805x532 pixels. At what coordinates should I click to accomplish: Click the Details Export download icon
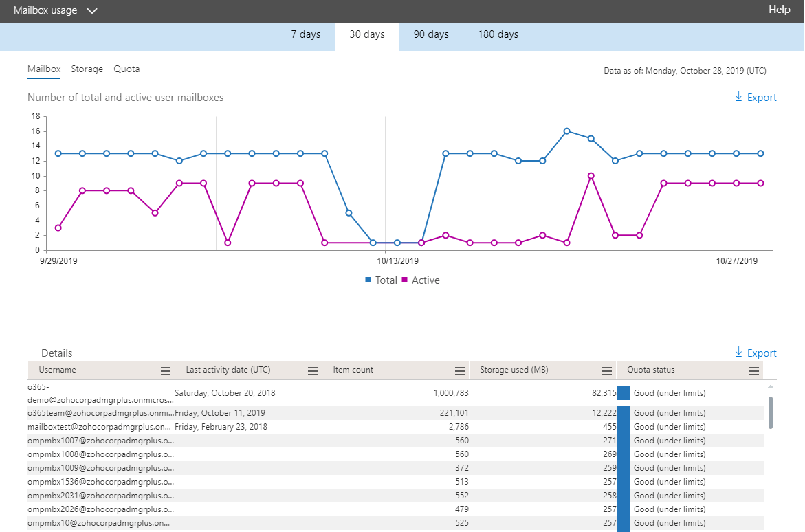click(739, 353)
